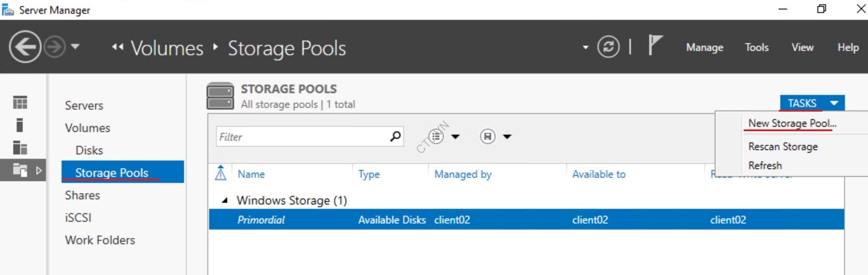Sort by the warning status column icon

(x=220, y=173)
